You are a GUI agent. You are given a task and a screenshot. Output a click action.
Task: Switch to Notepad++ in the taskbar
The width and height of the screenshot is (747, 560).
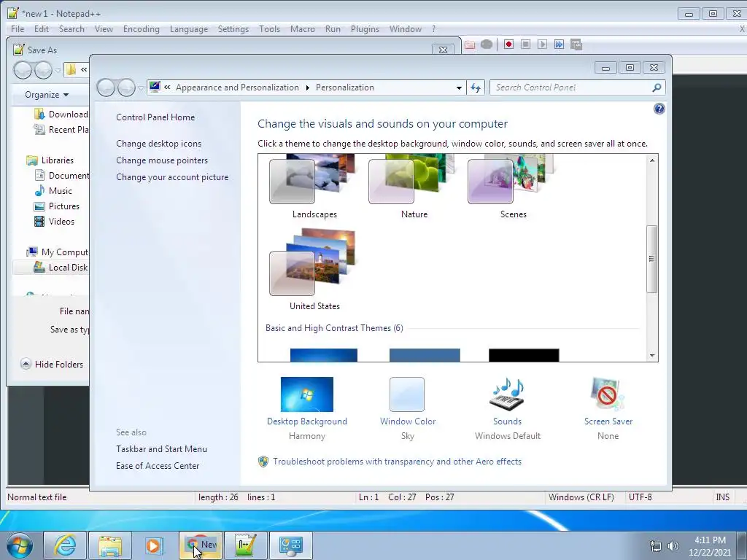pyautogui.click(x=246, y=545)
